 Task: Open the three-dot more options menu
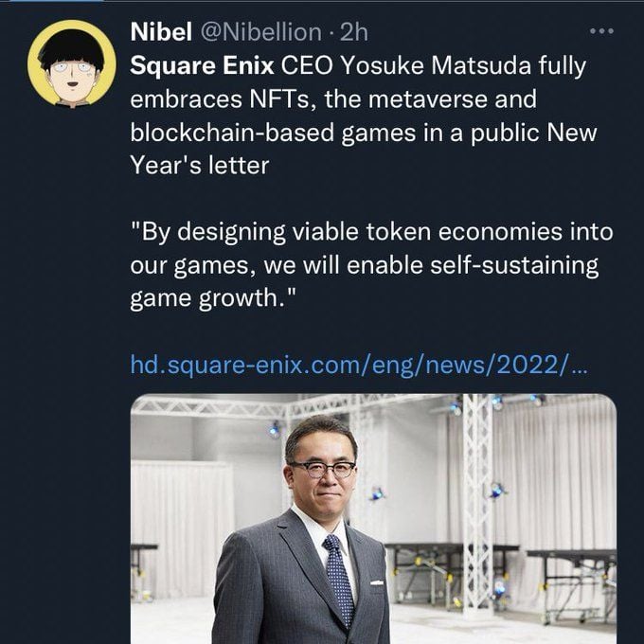tap(601, 31)
